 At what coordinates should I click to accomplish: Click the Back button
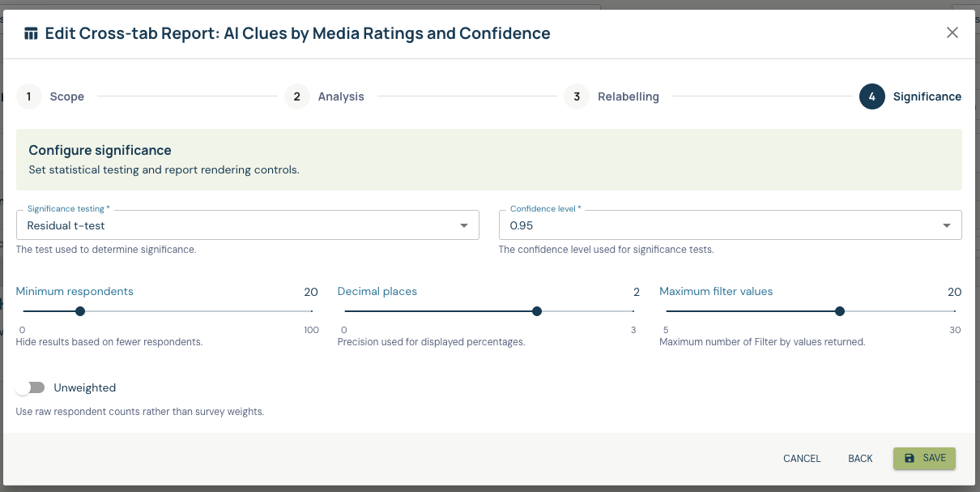click(x=860, y=459)
